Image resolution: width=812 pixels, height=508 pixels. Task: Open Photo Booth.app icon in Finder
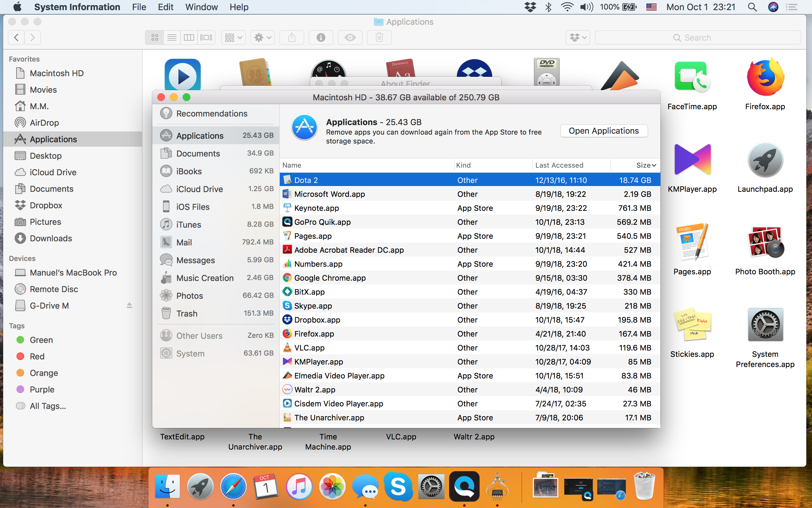click(x=765, y=242)
